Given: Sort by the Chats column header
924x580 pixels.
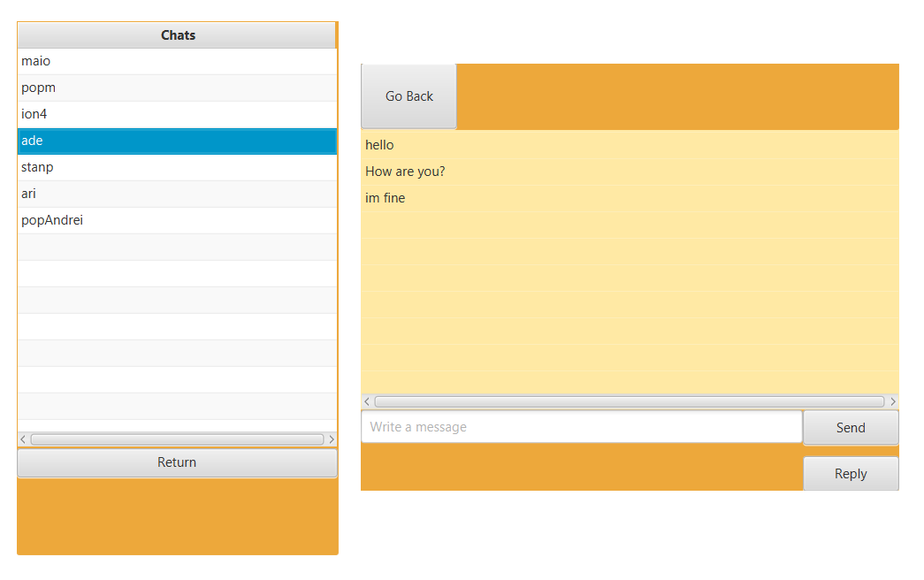Looking at the screenshot, I should tap(177, 35).
